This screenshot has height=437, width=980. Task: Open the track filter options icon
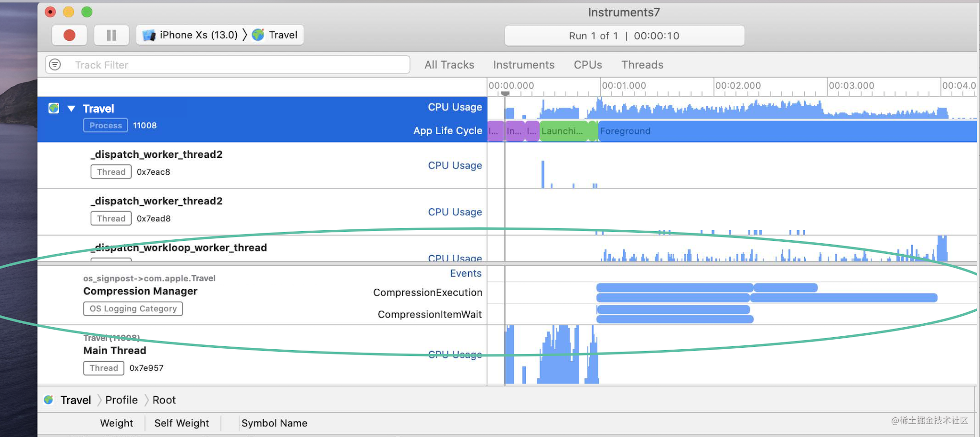click(x=55, y=64)
